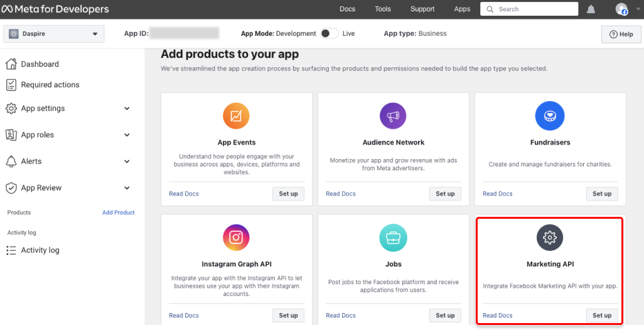Click the 'App type: Business' label
Screen dimensions: 644x330
click(416, 34)
